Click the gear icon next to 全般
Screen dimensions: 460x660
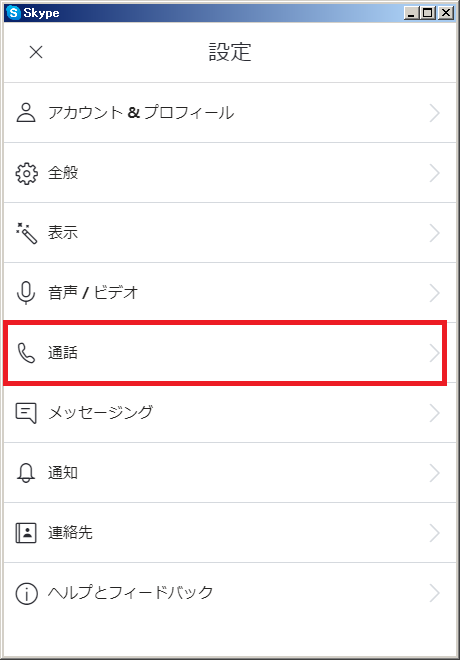pyautogui.click(x=27, y=173)
